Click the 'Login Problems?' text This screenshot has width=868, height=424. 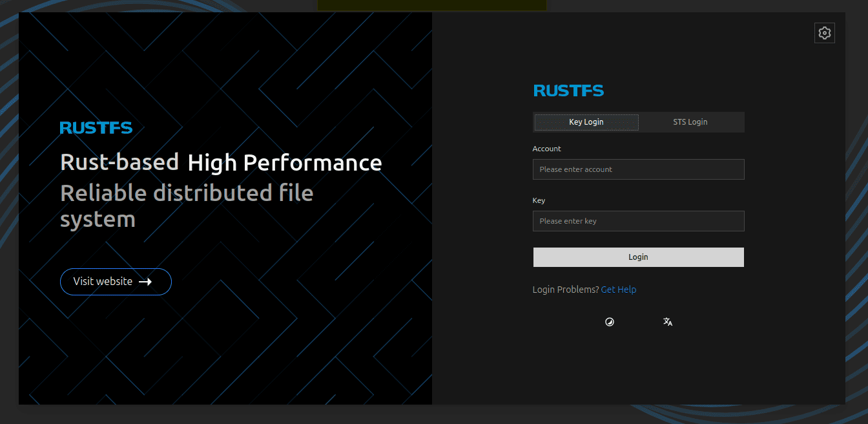tap(566, 290)
